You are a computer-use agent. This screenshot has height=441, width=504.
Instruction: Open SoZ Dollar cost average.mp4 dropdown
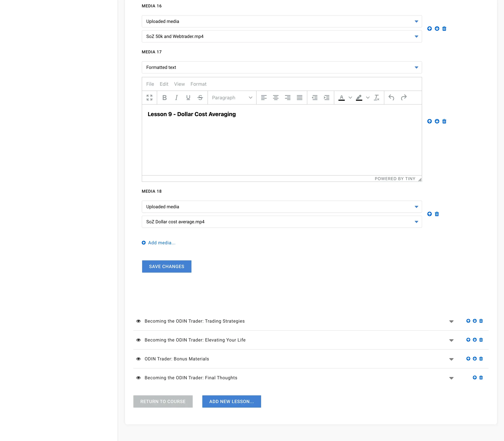coord(282,222)
